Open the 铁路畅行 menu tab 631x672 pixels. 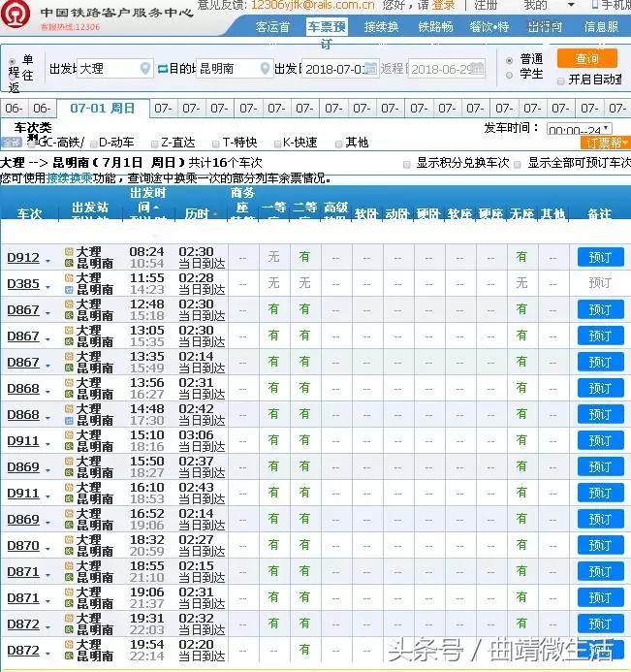pos(435,27)
